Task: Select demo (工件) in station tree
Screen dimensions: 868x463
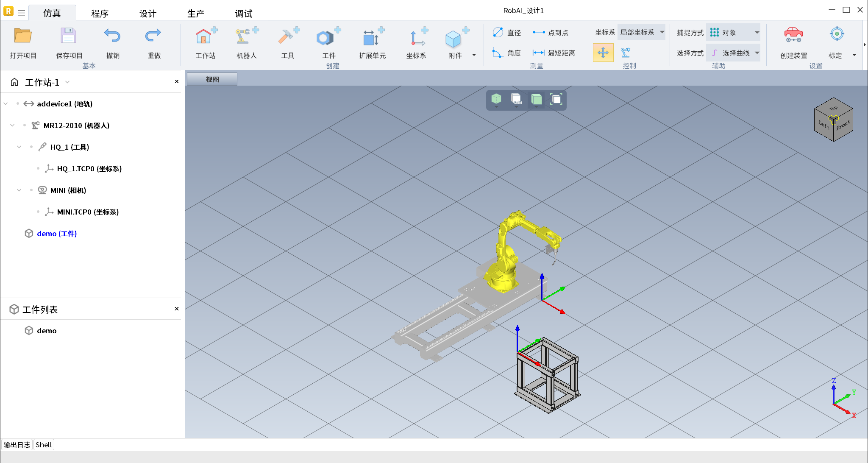Action: pos(57,234)
